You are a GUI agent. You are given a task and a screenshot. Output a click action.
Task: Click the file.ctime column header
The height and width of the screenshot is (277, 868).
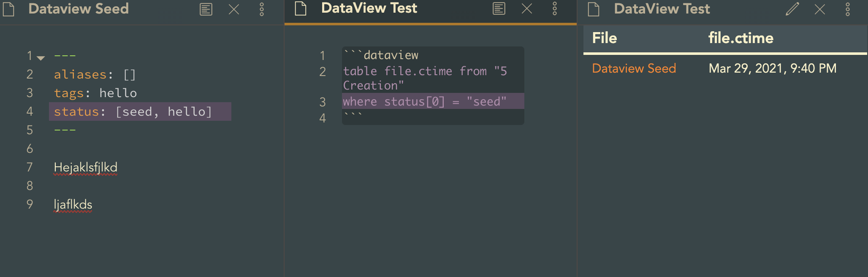pos(741,38)
